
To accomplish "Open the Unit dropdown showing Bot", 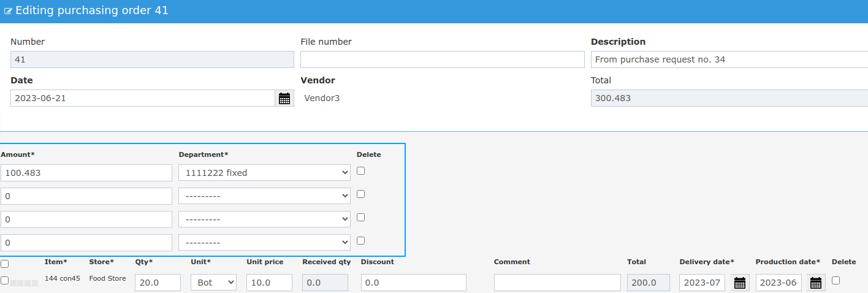I will (x=213, y=283).
